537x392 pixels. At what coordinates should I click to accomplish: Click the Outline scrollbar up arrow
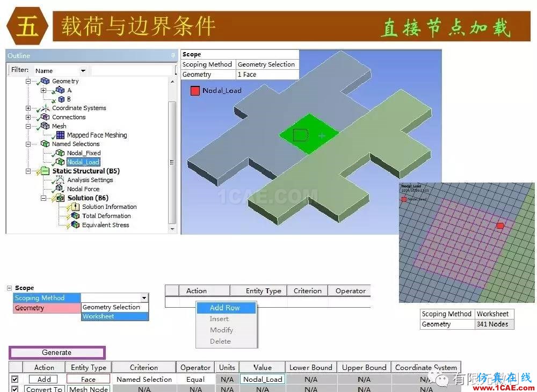point(172,82)
